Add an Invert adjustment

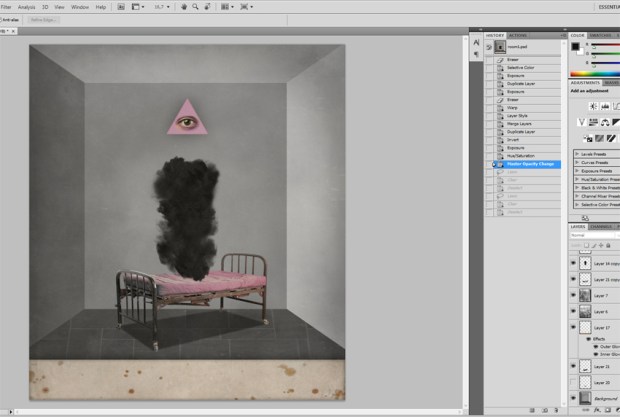[588, 138]
